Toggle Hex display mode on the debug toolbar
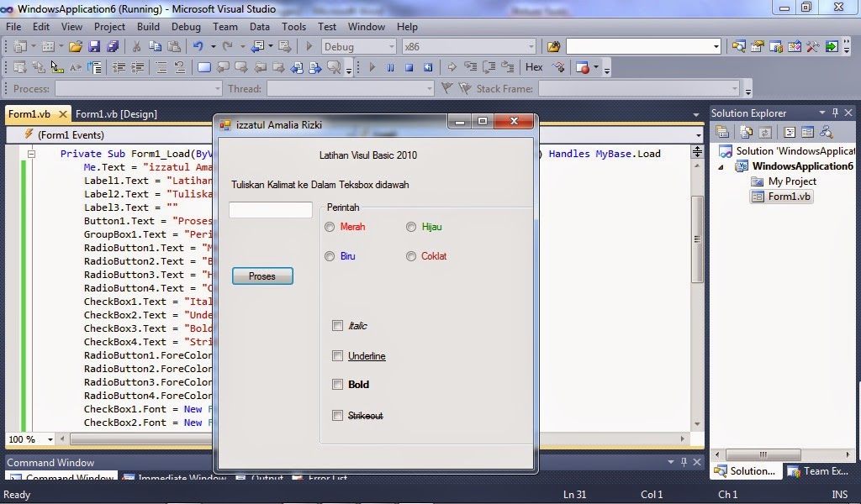 click(x=535, y=67)
